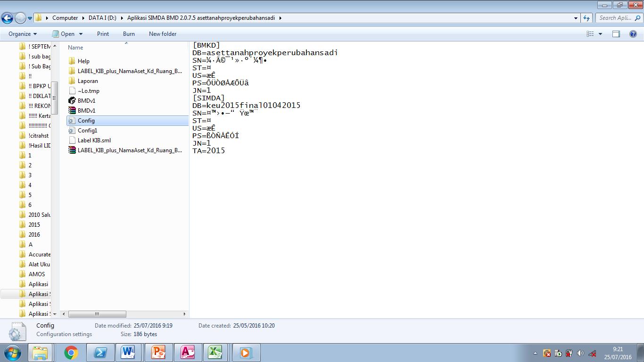Select the BMDv1 RAR archive icon

pyautogui.click(x=72, y=111)
